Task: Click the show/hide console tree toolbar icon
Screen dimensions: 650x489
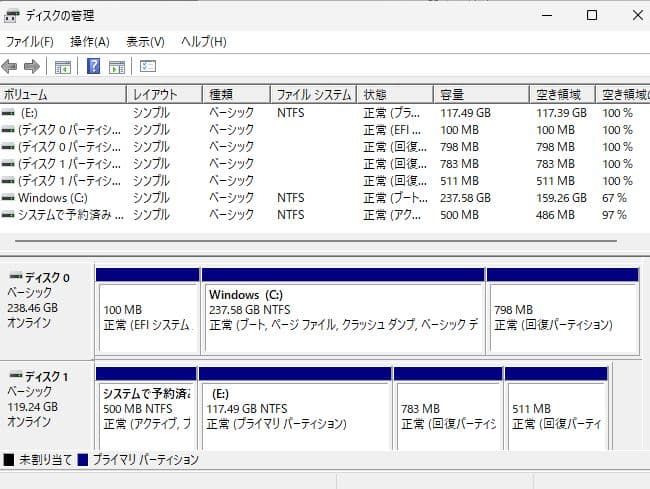Action: point(63,67)
